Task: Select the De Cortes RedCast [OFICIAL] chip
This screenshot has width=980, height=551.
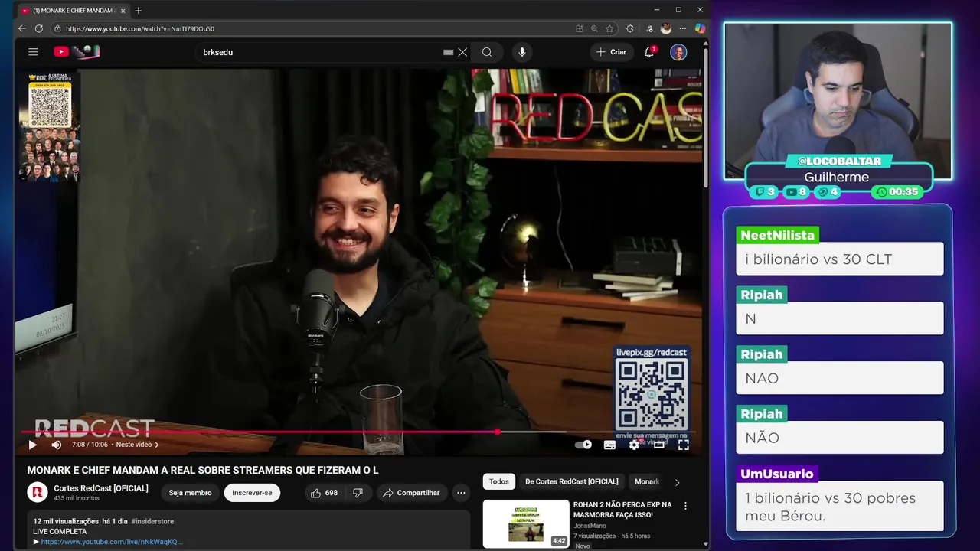Action: 572,481
